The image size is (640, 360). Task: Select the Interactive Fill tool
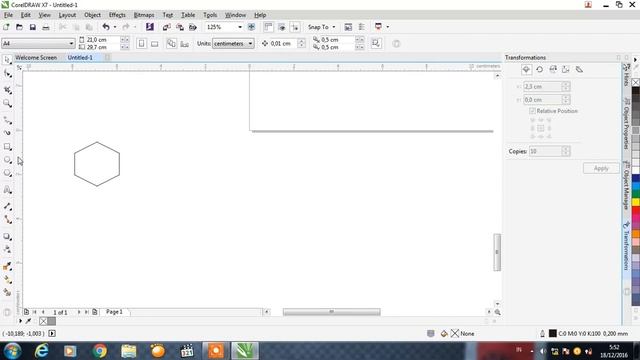[x=7, y=280]
